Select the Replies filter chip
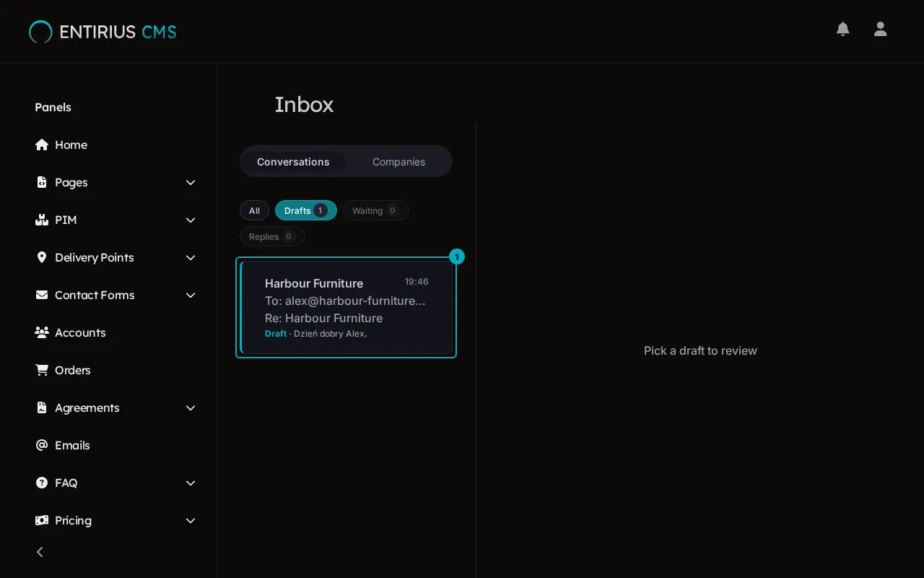The height and width of the screenshot is (578, 924). pyautogui.click(x=272, y=236)
